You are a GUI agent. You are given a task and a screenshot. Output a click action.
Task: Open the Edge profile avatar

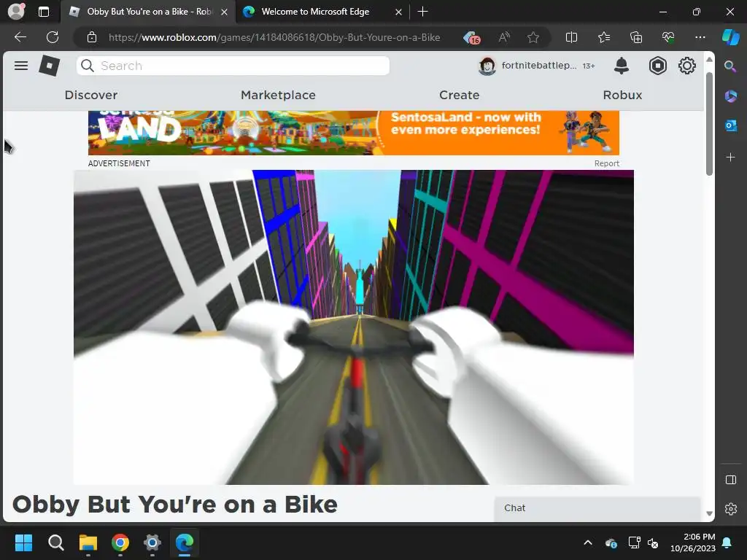[16, 12]
